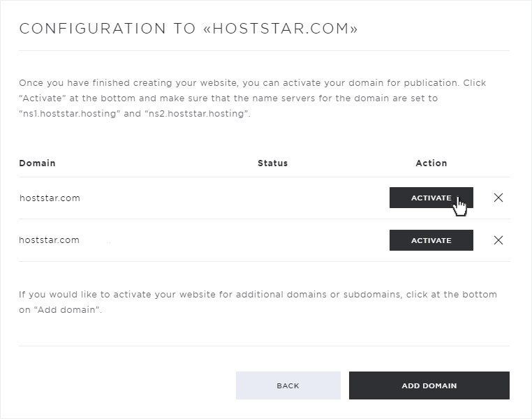Go back with the BACK button

tap(288, 385)
